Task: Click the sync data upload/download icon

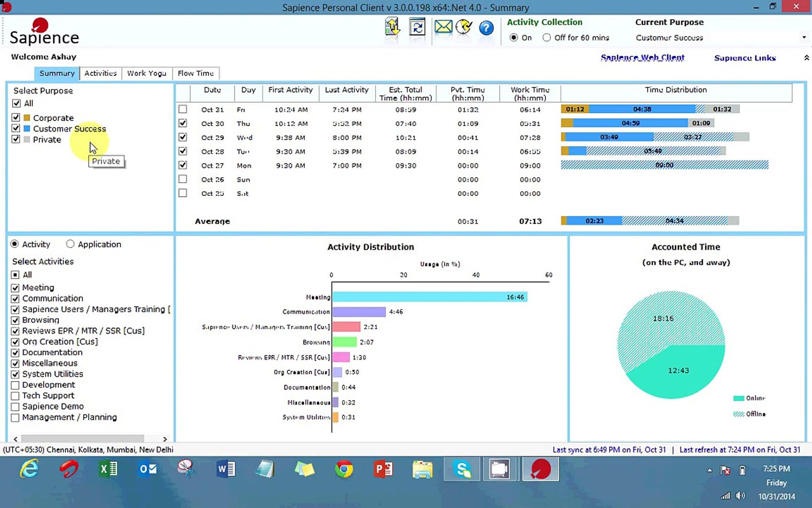Action: [x=392, y=27]
